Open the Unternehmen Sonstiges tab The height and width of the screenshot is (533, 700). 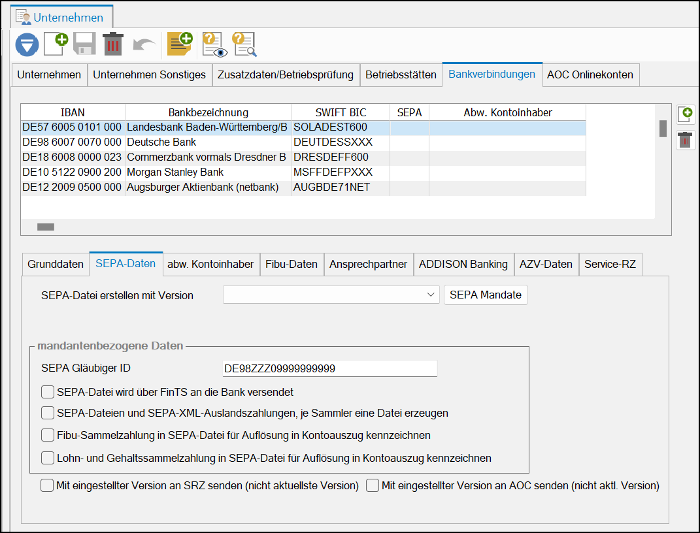click(x=149, y=75)
